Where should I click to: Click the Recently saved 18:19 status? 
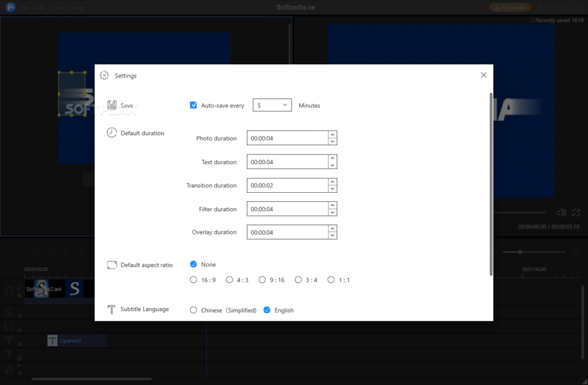pyautogui.click(x=557, y=20)
